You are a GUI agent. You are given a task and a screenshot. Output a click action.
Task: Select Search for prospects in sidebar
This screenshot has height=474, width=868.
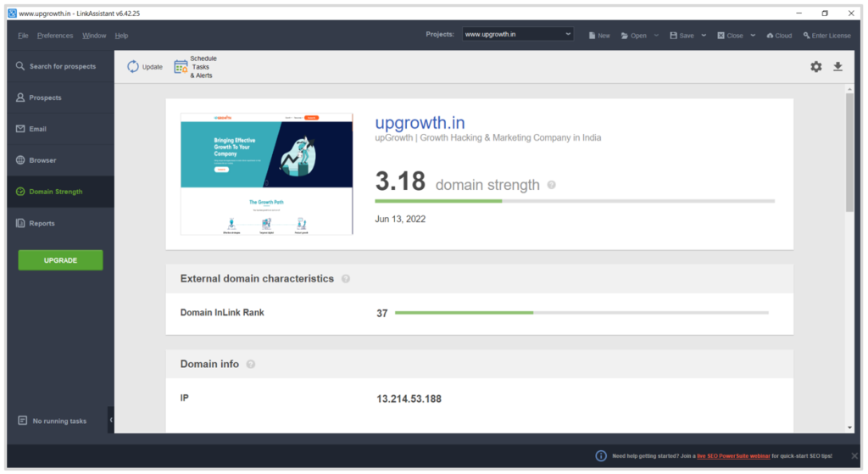[x=60, y=66]
